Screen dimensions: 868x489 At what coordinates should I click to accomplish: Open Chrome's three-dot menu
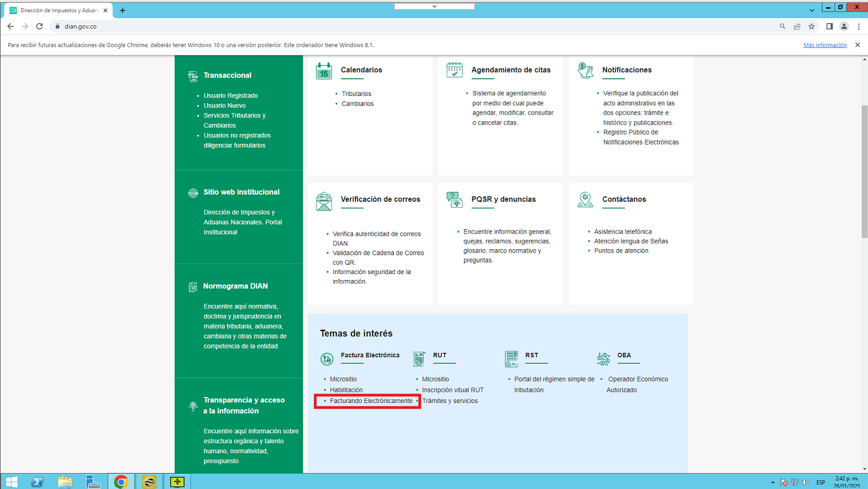coord(859,26)
